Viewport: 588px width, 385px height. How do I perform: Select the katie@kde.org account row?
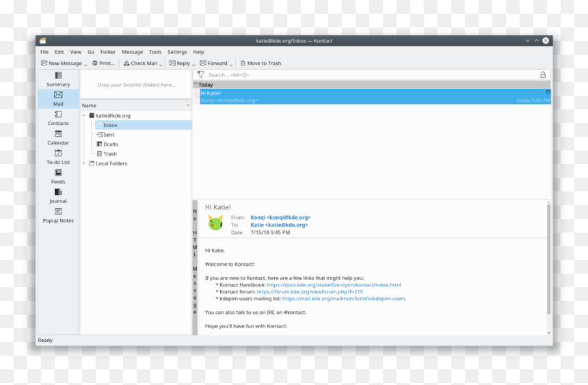(110, 116)
